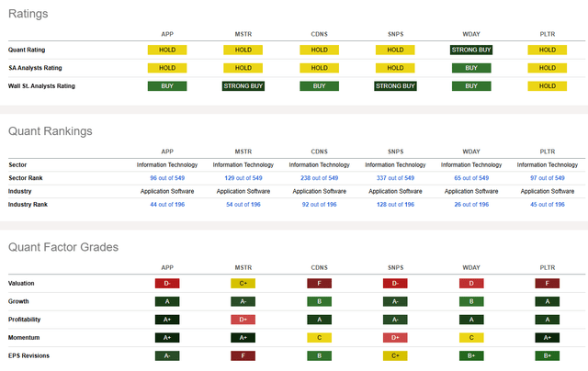Image resolution: width=588 pixels, height=371 pixels.
Task: Click APP's BUY Wall St. Analysts badge
Action: 167,86
